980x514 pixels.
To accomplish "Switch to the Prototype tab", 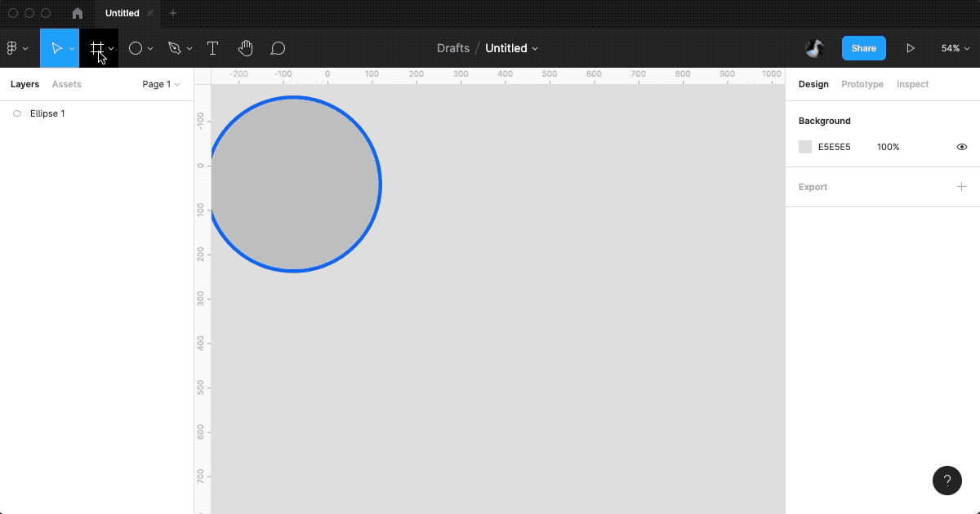I will click(x=862, y=84).
